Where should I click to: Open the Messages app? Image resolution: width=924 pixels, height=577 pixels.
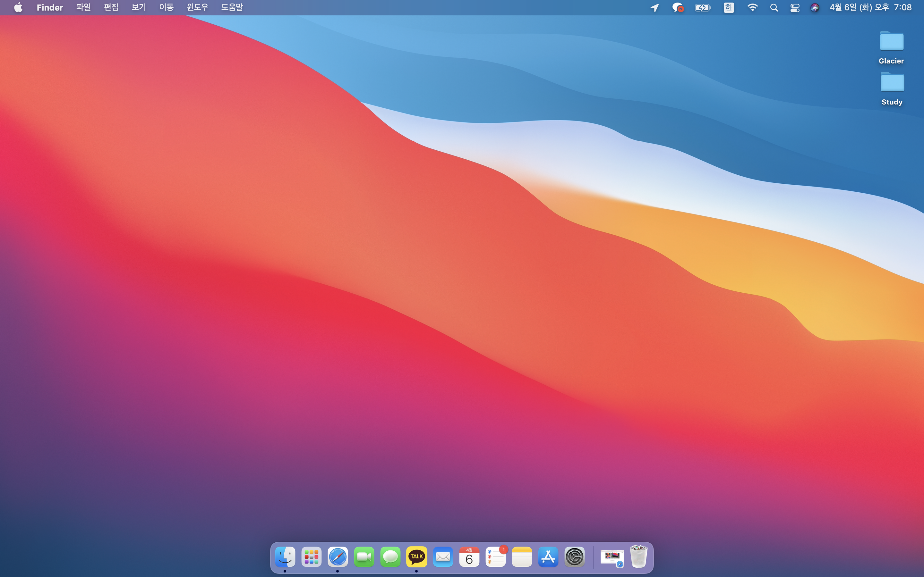coord(390,557)
